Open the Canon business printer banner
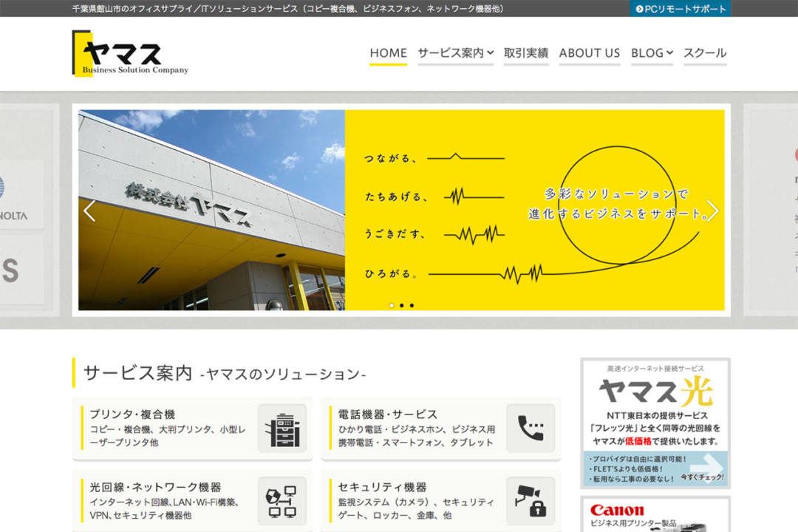Viewport: 798px width, 532px height. click(x=655, y=516)
